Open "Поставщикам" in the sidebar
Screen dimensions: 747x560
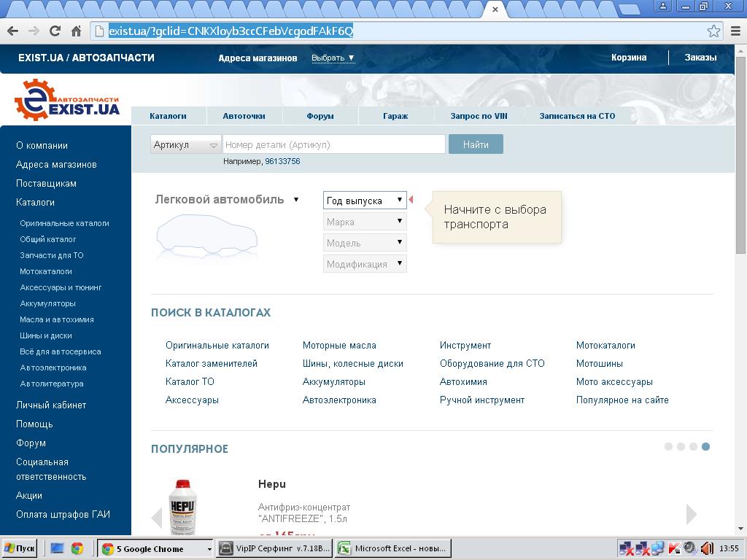[46, 183]
